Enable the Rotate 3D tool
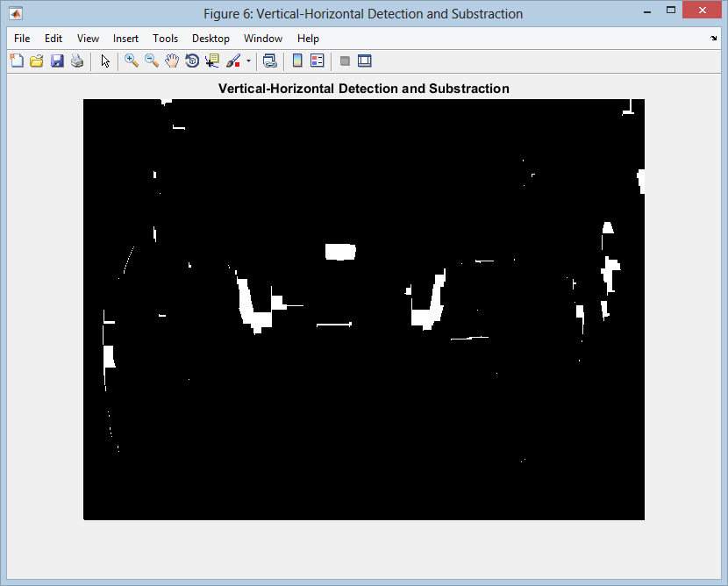 (x=192, y=61)
